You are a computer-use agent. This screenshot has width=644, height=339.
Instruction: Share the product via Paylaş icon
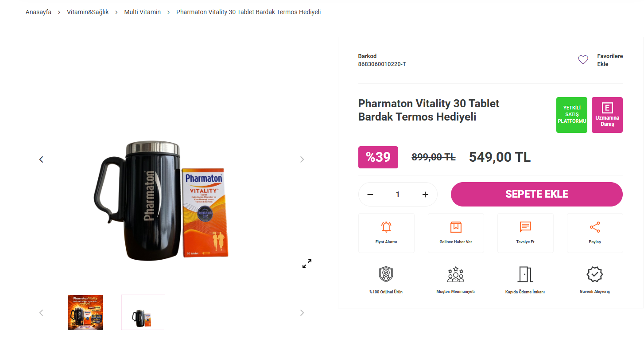coord(595,227)
